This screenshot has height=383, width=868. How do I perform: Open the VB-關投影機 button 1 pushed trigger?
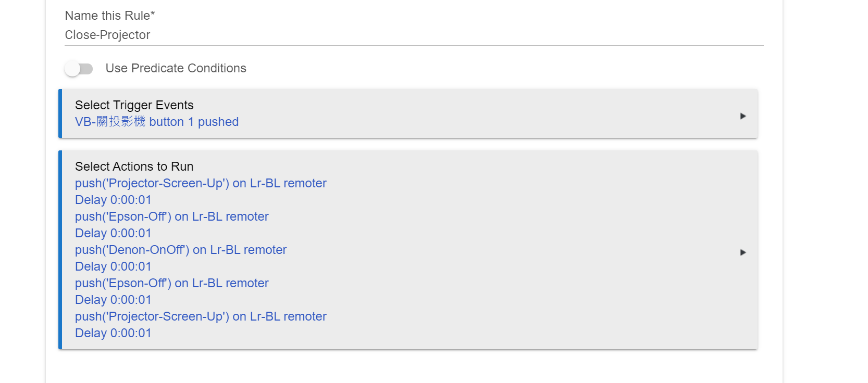click(157, 122)
